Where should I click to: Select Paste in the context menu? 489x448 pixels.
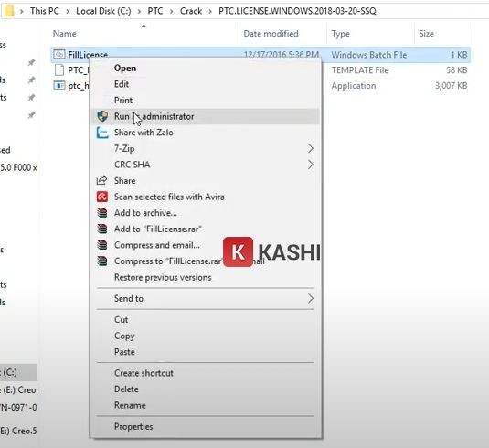click(x=206, y=352)
